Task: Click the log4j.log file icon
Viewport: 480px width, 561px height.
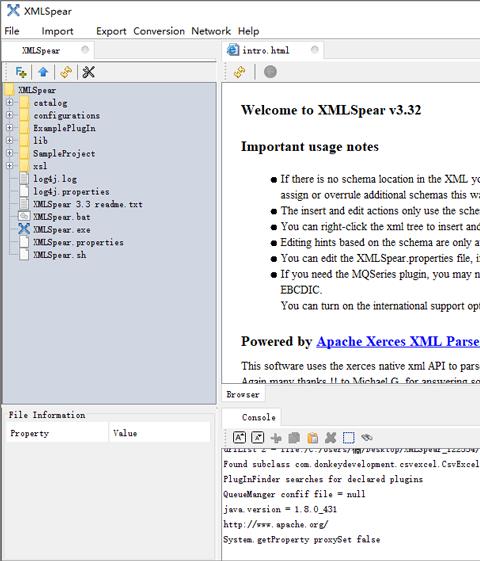Action: [24, 179]
